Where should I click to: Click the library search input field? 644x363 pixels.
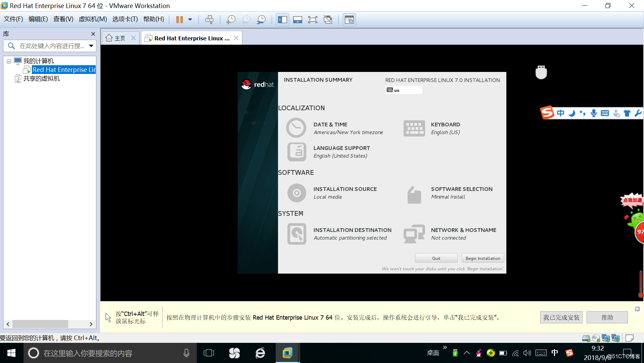[50, 46]
